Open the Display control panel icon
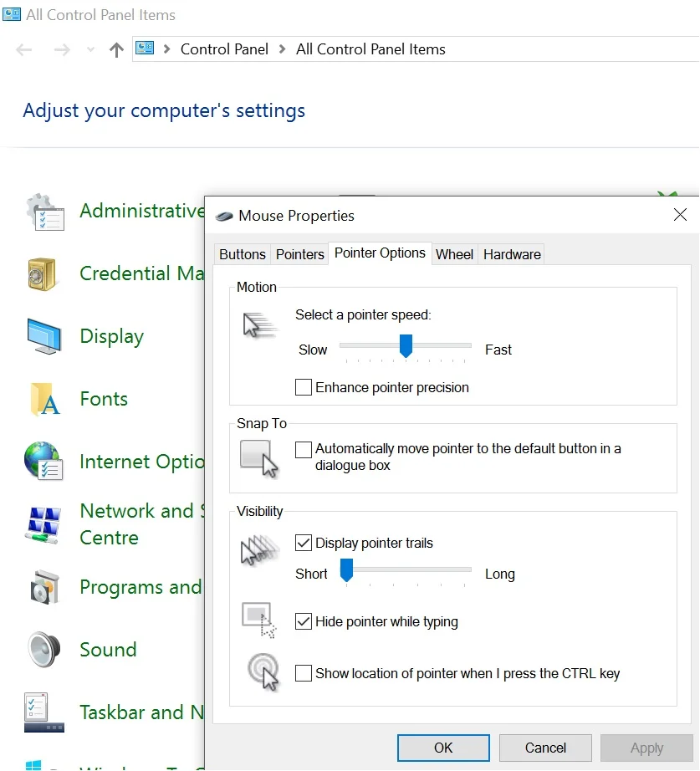Screen dimensions: 700x771 click(x=44, y=336)
